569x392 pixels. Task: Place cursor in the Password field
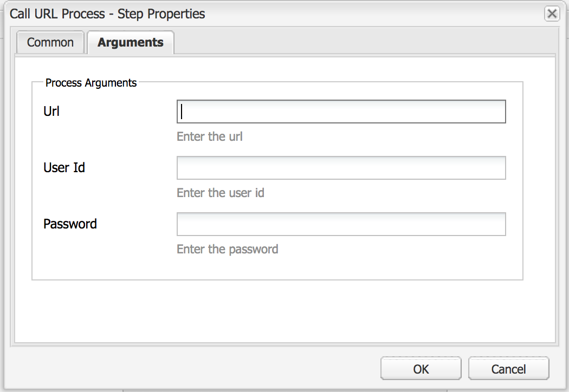[x=341, y=224]
